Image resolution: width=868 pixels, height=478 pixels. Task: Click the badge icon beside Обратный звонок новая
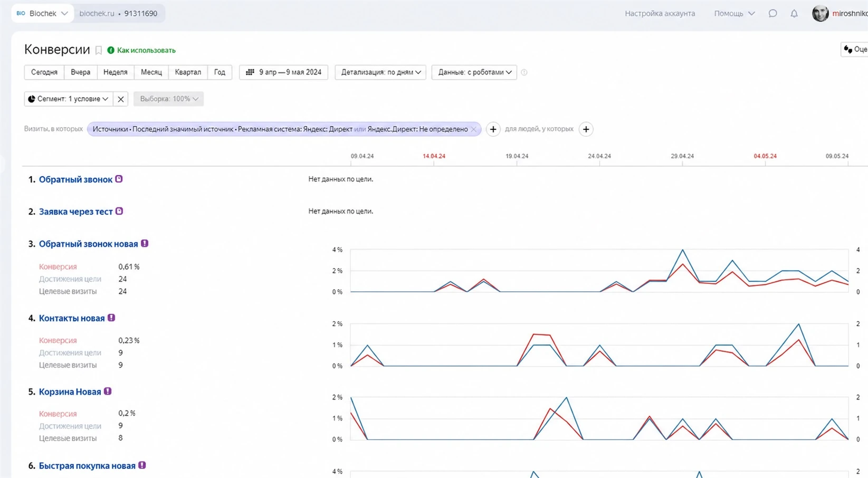pos(145,243)
